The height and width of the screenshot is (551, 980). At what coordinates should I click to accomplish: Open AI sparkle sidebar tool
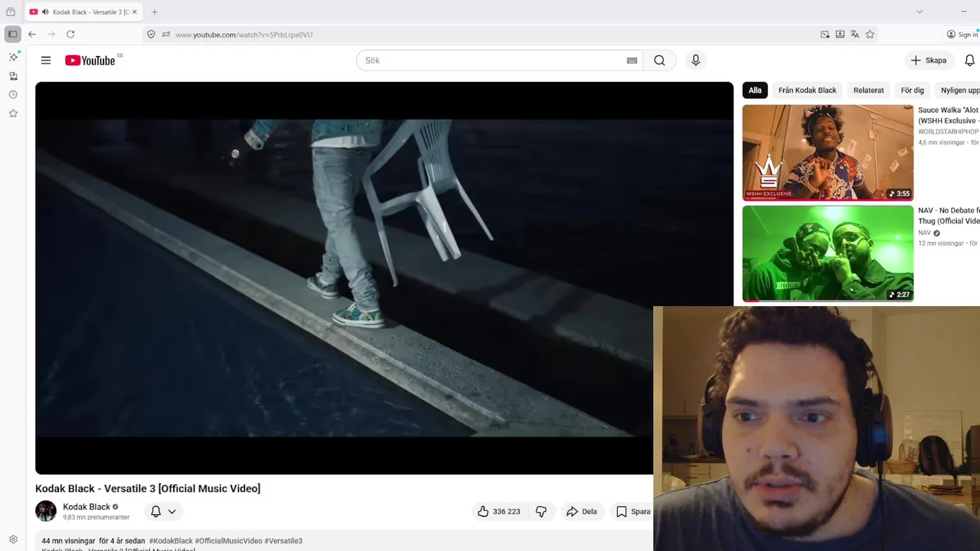coord(13,57)
